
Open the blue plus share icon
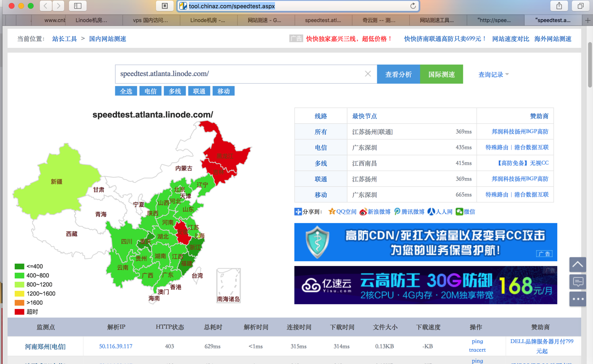298,212
